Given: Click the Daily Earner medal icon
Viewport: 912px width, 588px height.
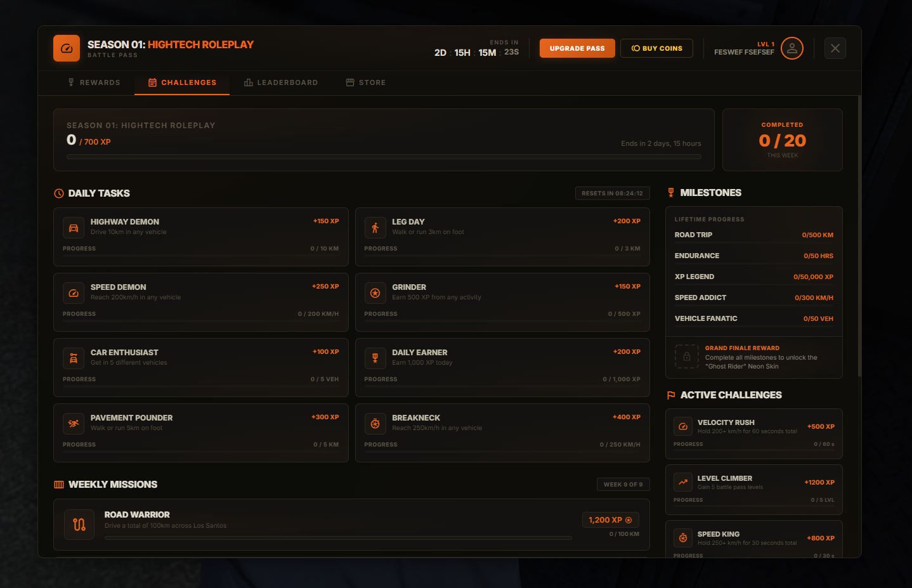Looking at the screenshot, I should (x=375, y=358).
